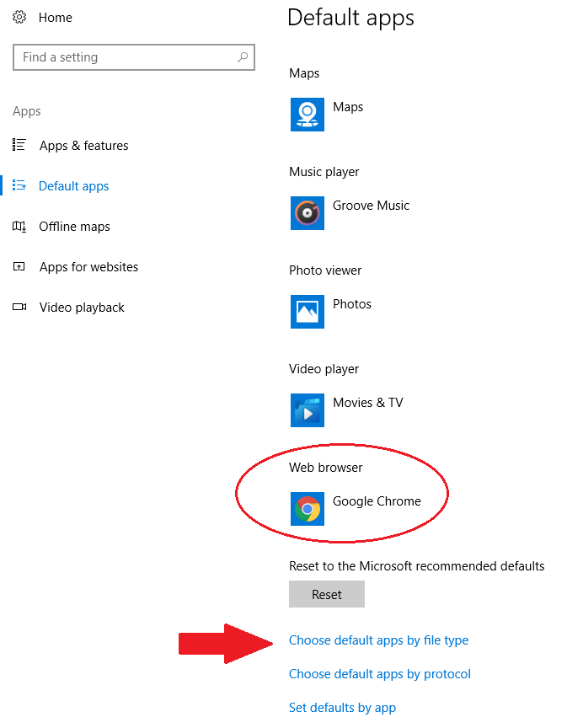Click the Google Chrome browser icon
This screenshot has width=567, height=728.
click(x=308, y=509)
